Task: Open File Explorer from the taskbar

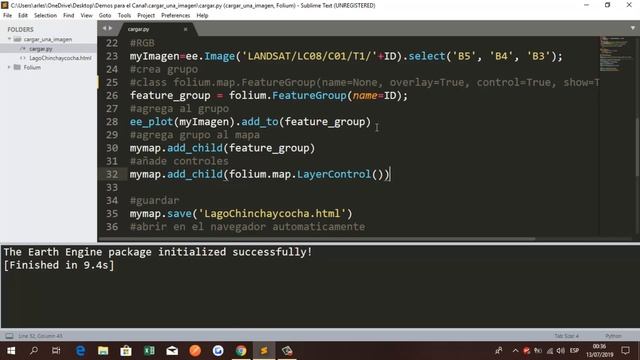Action: (x=103, y=351)
